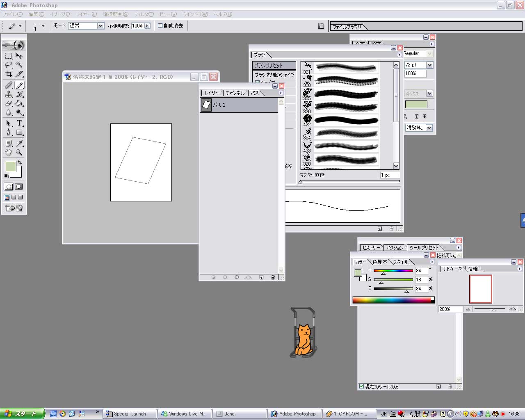The image size is (525, 420).
Task: Open the メトリクス kerning dropdown
Action: [x=429, y=94]
